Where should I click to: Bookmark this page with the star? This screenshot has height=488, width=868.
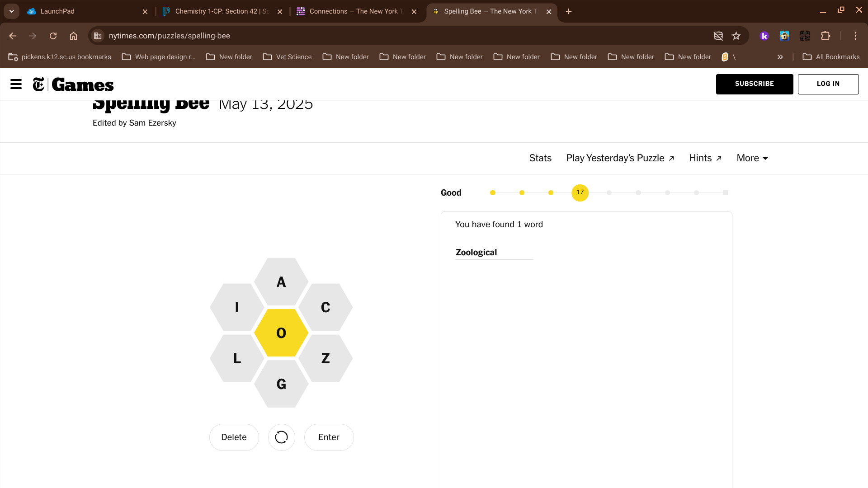736,36
